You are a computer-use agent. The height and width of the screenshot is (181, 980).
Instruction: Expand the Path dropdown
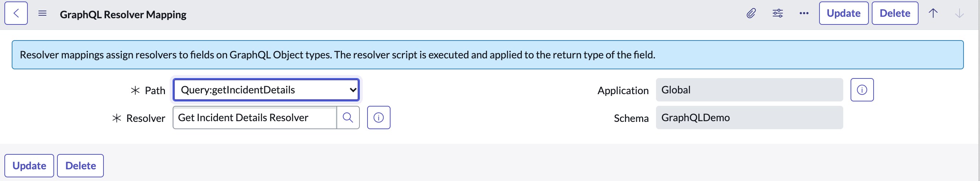pos(266,90)
